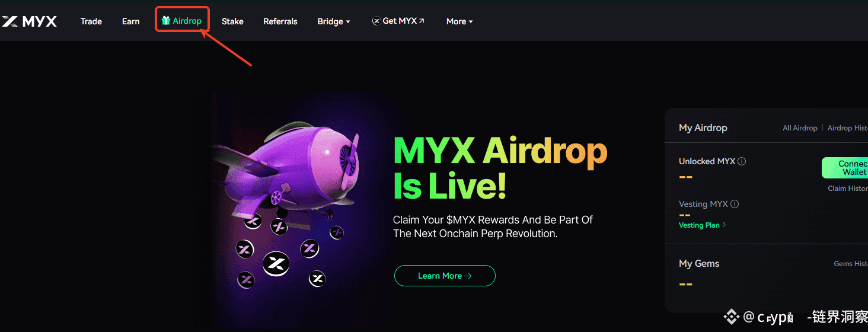Click the external link arrow after Get MYX
868x332 pixels.
(x=422, y=21)
